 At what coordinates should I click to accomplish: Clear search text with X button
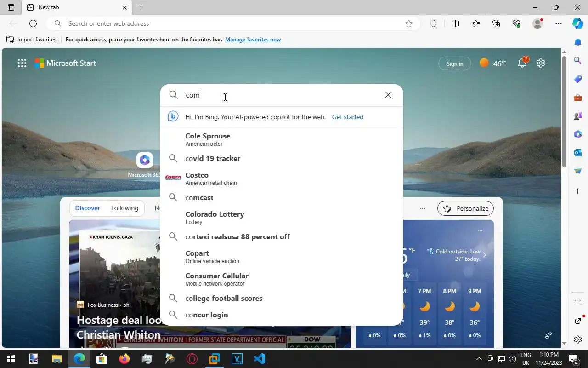(x=388, y=95)
